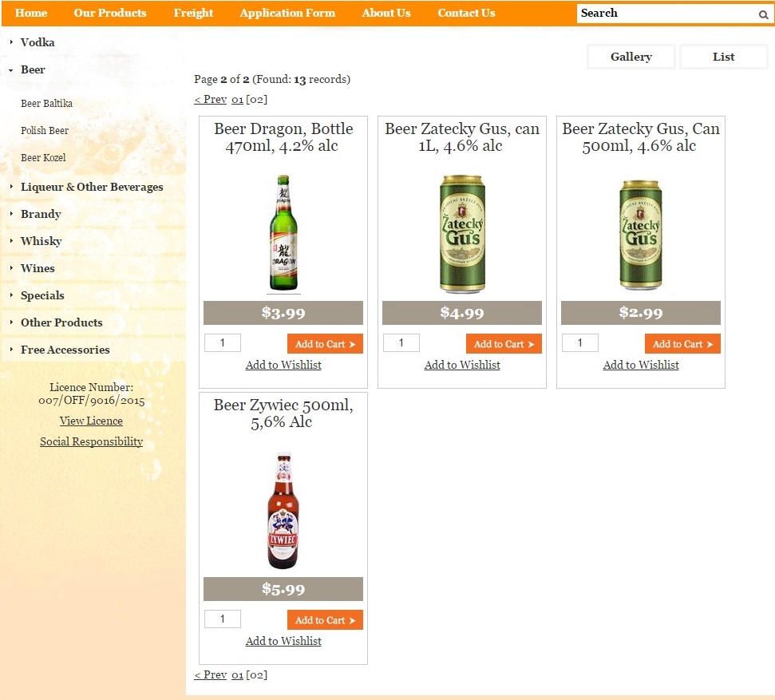Click the search magnifier icon
Viewport: 775px width, 700px height.
pyautogui.click(x=763, y=14)
